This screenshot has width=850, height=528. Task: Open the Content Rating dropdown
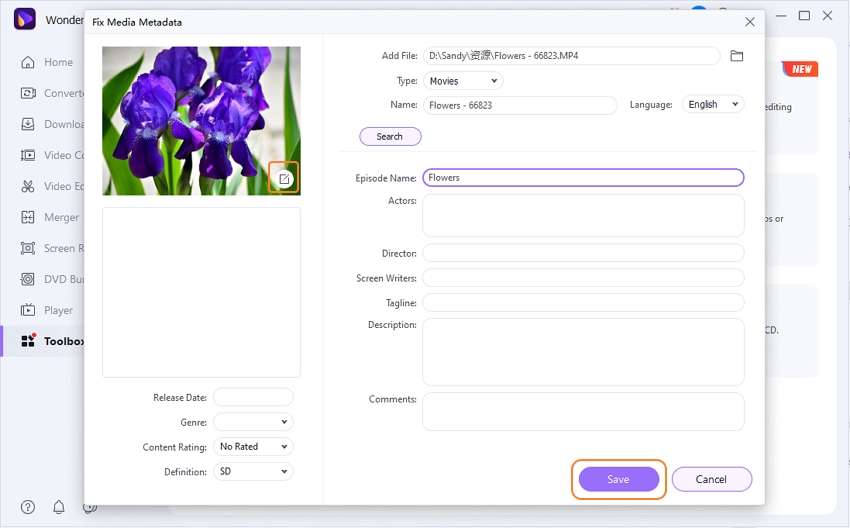click(253, 447)
